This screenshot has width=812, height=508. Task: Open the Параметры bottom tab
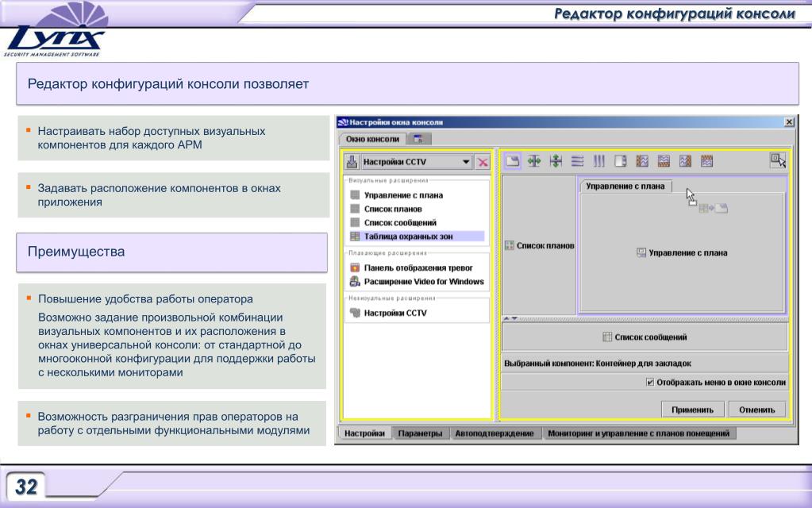[420, 433]
